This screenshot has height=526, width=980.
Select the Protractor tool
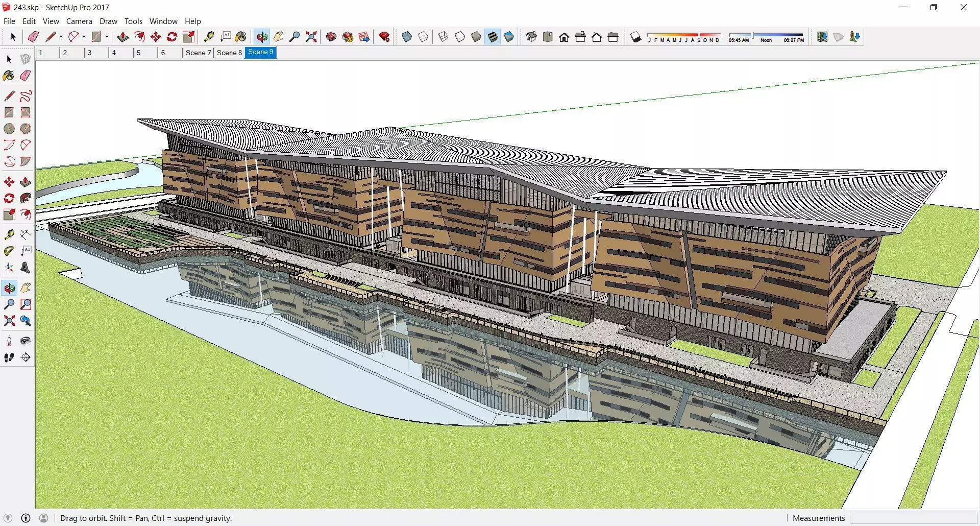pos(9,251)
